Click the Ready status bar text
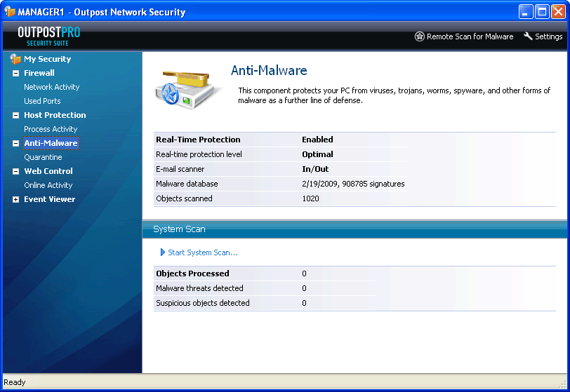Screen dimensions: 570x392 click(x=15, y=382)
